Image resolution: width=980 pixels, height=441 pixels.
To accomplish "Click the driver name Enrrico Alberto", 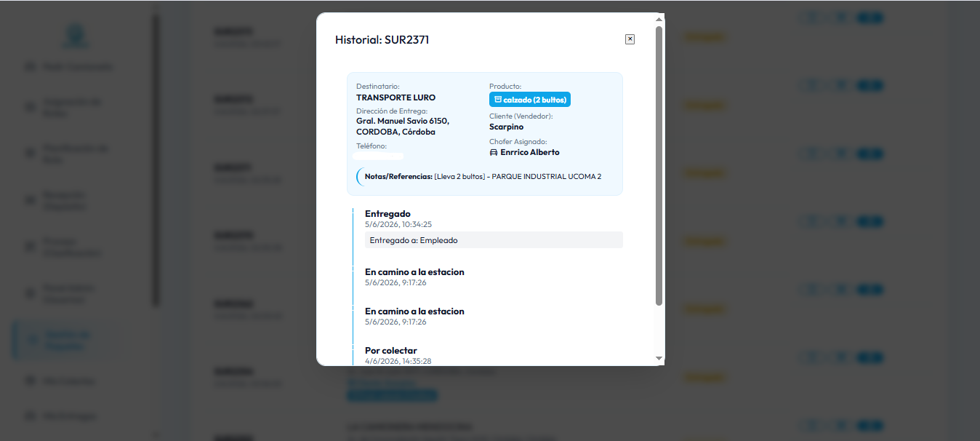I will click(530, 153).
